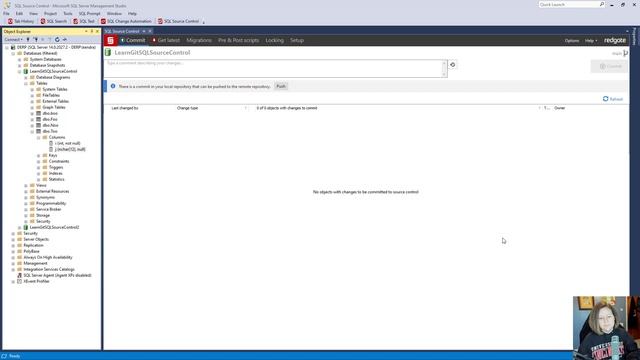Click the red SQL Source Control logo
This screenshot has height=360, width=640.
[110, 40]
